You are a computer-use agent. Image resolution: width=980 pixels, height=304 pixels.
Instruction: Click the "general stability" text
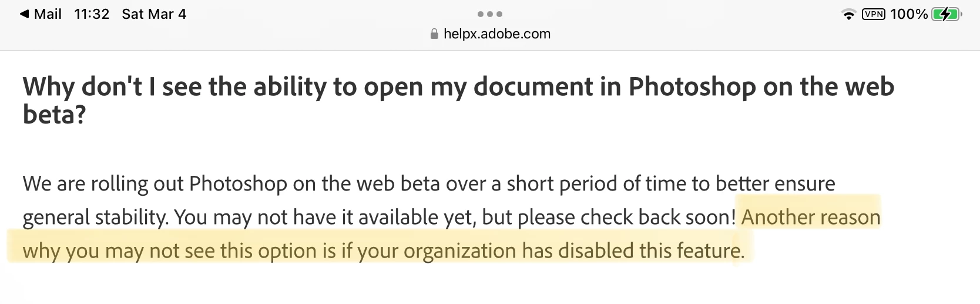tap(95, 218)
